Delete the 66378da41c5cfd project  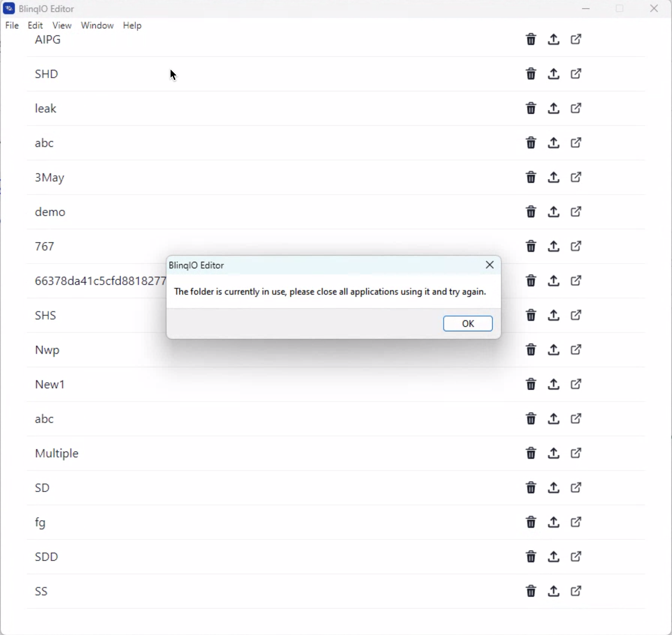click(531, 281)
